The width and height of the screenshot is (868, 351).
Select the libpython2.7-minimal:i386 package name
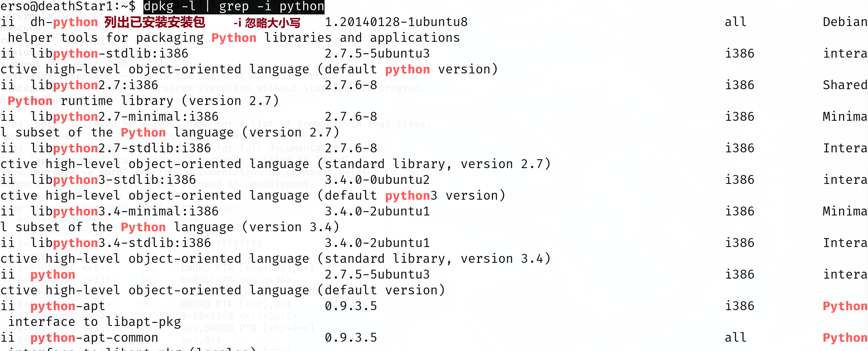(124, 117)
